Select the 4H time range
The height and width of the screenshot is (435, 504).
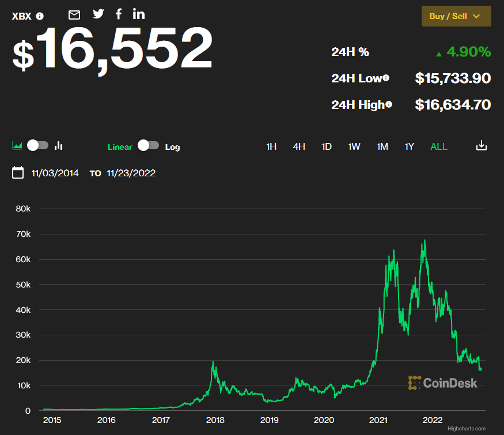click(x=299, y=146)
